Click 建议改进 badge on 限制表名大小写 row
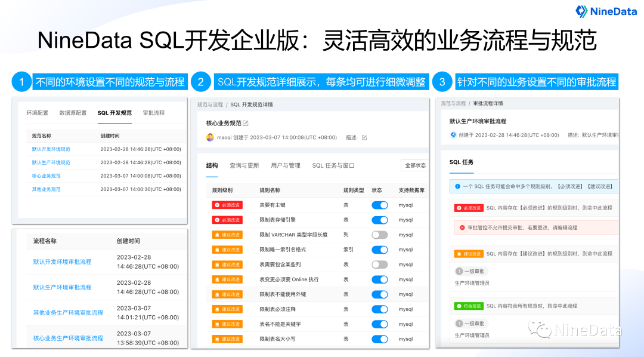644x357 pixels. tap(227, 339)
